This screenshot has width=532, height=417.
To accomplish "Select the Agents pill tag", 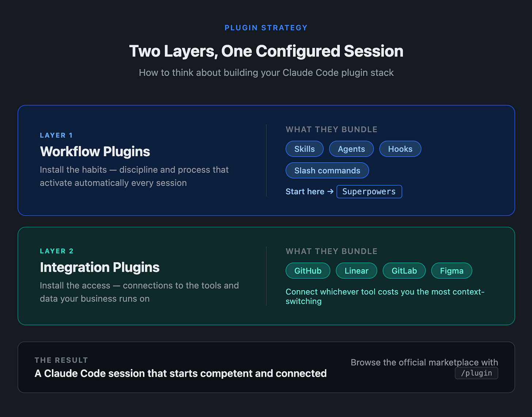I will tap(351, 149).
